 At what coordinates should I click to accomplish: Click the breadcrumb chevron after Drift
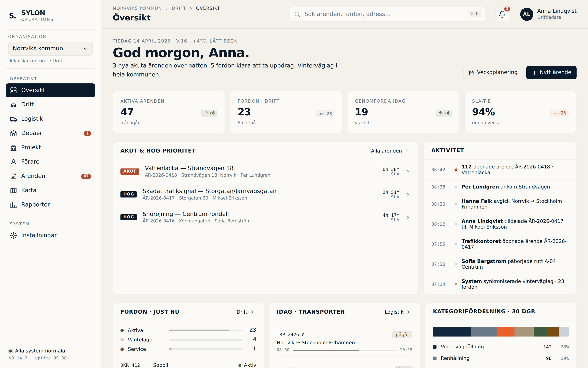(x=191, y=9)
